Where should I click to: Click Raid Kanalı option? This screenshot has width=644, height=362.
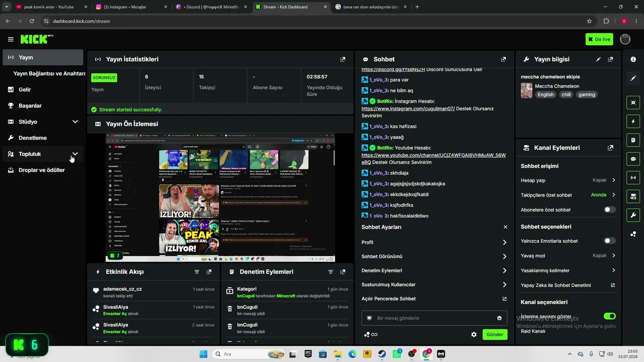(533, 331)
